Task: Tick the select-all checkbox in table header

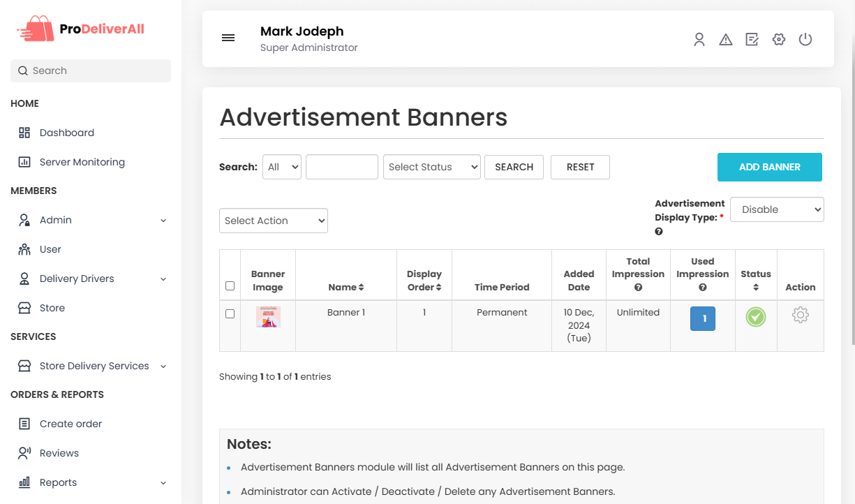Action: point(230,286)
